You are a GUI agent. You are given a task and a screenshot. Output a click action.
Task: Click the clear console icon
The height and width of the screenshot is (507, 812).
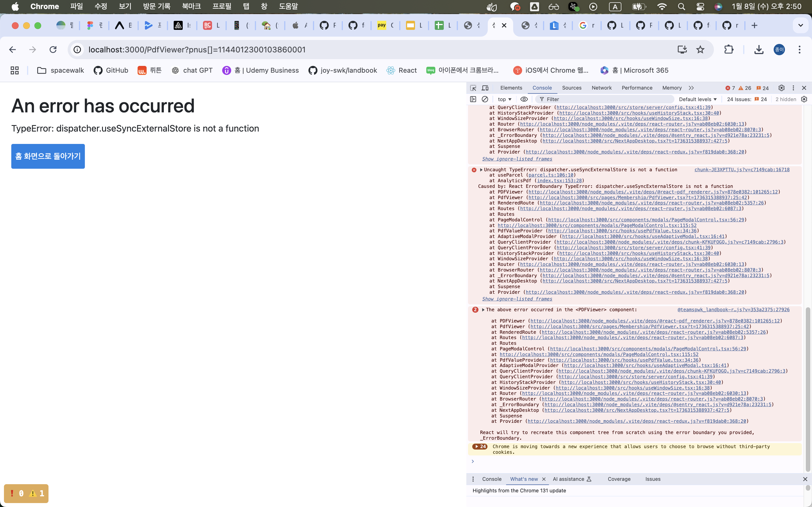pos(485,99)
